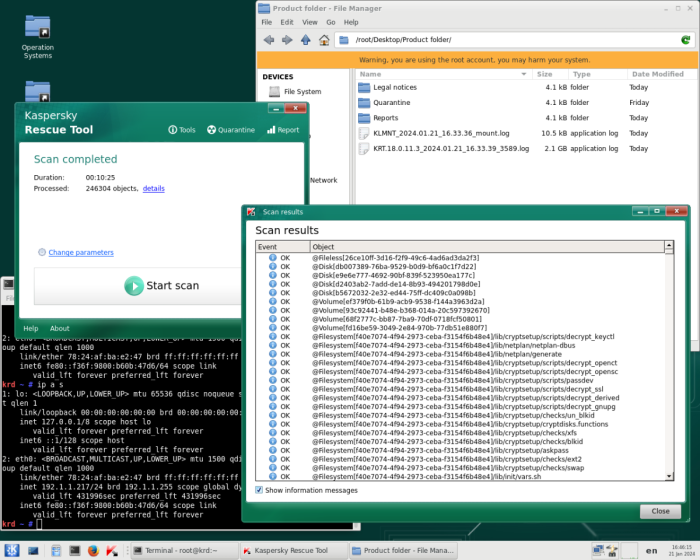Go up one folder in File Manager
The height and width of the screenshot is (560, 700).
[x=305, y=40]
